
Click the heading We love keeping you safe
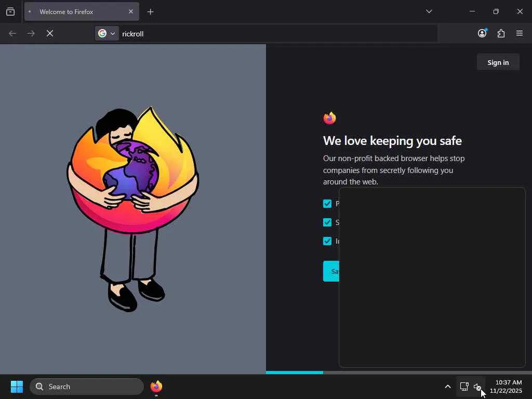[x=392, y=141]
